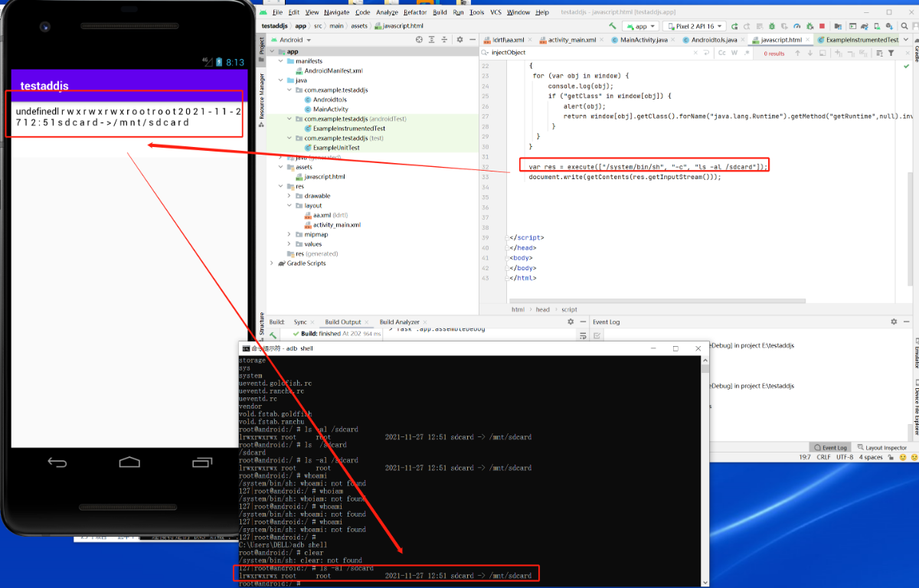
Task: Expand the drawable folder
Action: click(x=289, y=196)
